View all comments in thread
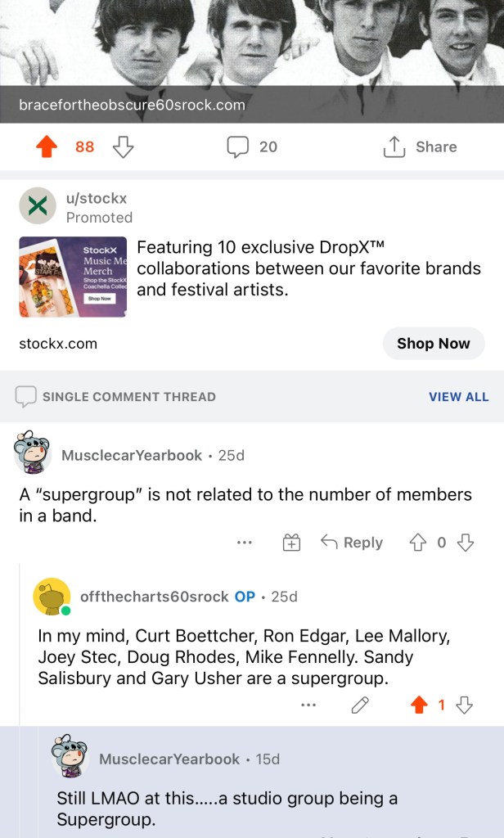Image resolution: width=504 pixels, height=838 pixels. click(x=458, y=397)
